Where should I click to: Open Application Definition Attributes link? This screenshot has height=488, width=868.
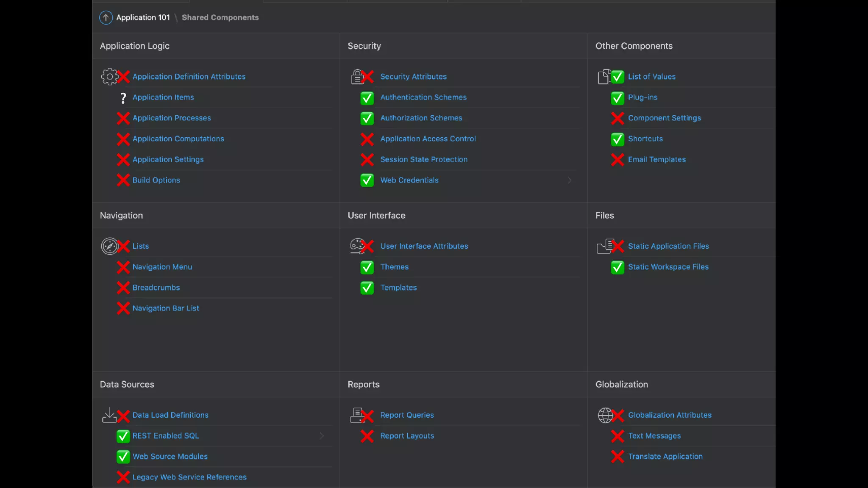(x=189, y=77)
